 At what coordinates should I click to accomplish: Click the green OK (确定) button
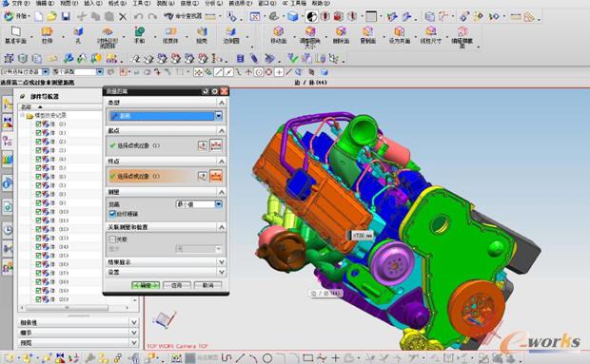[146, 285]
